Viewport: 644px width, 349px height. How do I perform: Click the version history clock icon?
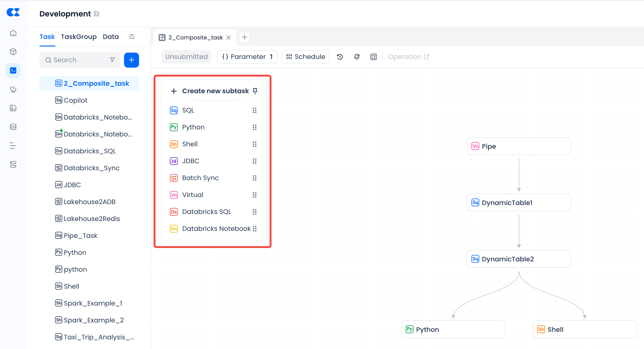[340, 57]
